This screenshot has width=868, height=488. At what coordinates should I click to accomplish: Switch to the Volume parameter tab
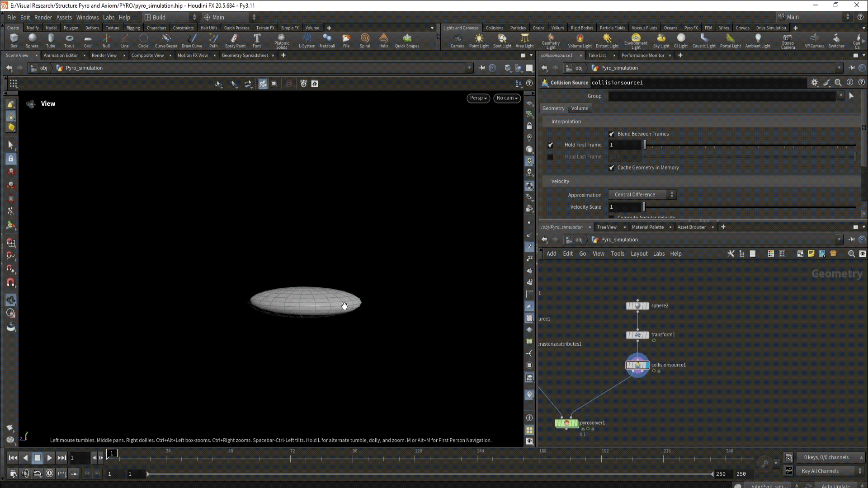pos(579,108)
